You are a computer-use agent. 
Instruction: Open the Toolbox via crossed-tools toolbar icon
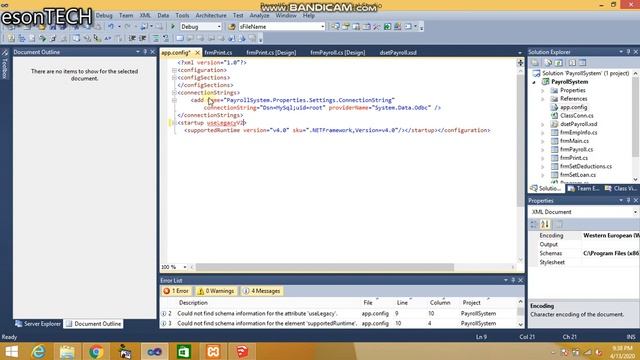(x=377, y=27)
